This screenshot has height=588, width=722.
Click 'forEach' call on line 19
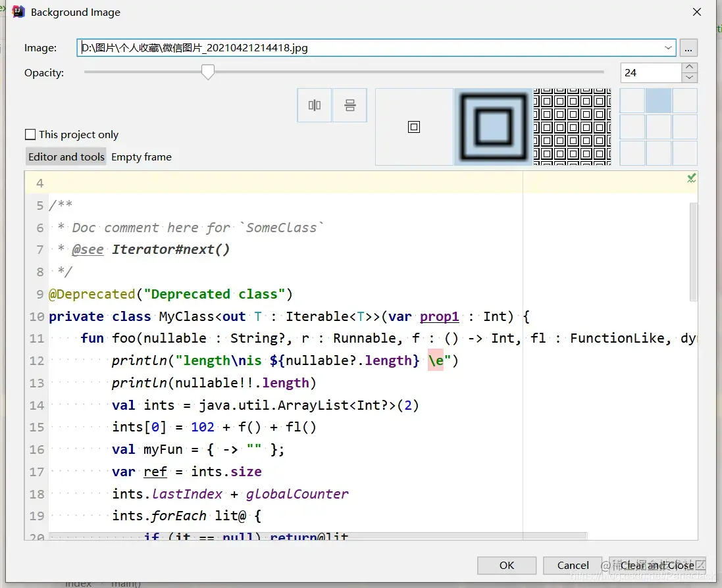[x=178, y=516]
